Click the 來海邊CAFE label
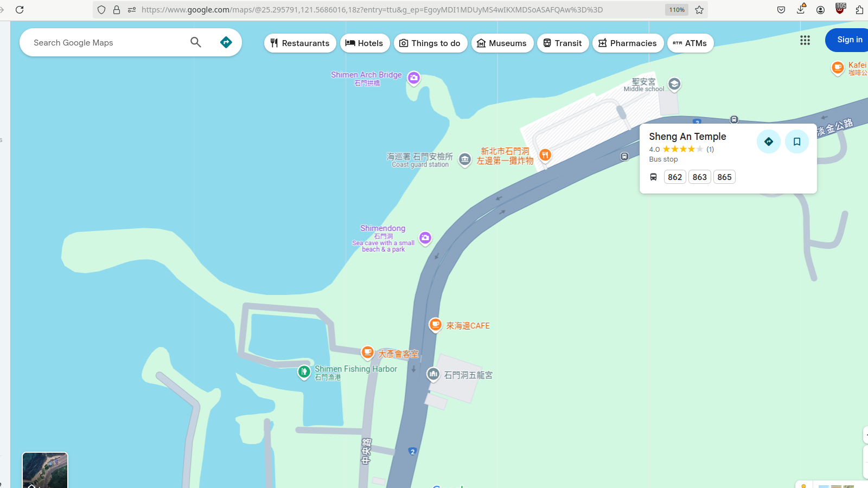 pos(468,325)
